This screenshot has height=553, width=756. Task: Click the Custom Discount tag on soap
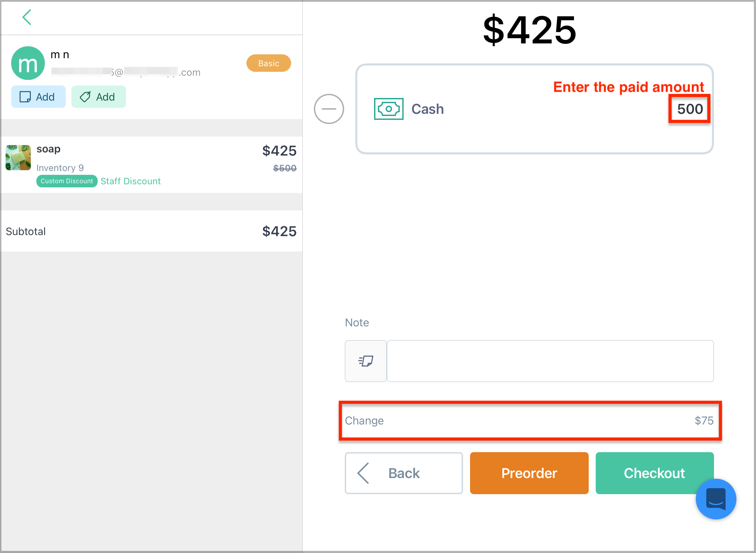67,181
